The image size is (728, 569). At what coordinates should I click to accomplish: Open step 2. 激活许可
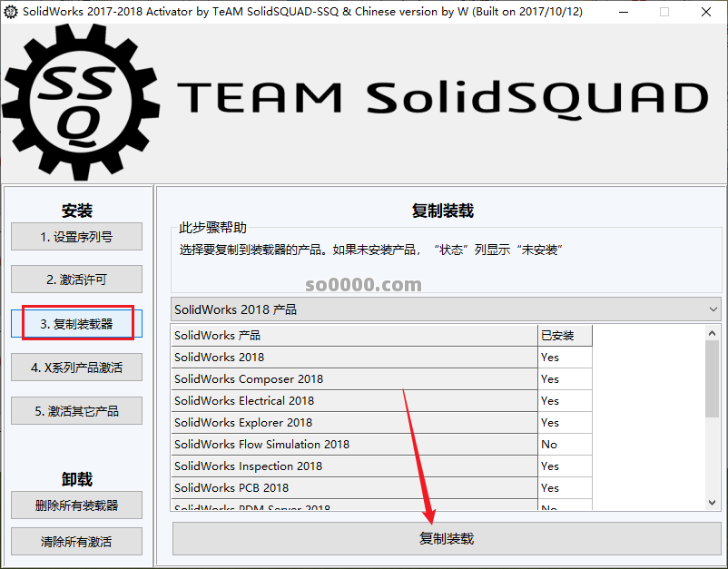pyautogui.click(x=76, y=280)
